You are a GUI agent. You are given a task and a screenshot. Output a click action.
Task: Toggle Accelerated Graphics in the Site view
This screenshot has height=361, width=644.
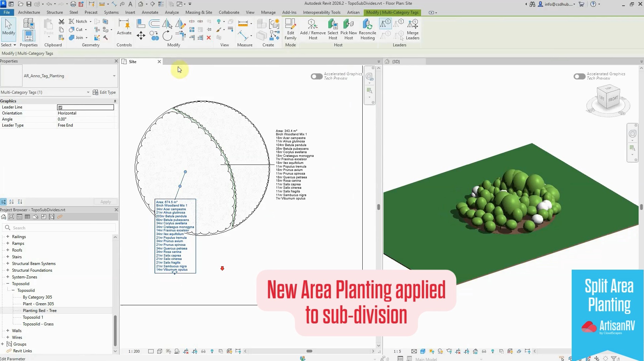(x=316, y=77)
